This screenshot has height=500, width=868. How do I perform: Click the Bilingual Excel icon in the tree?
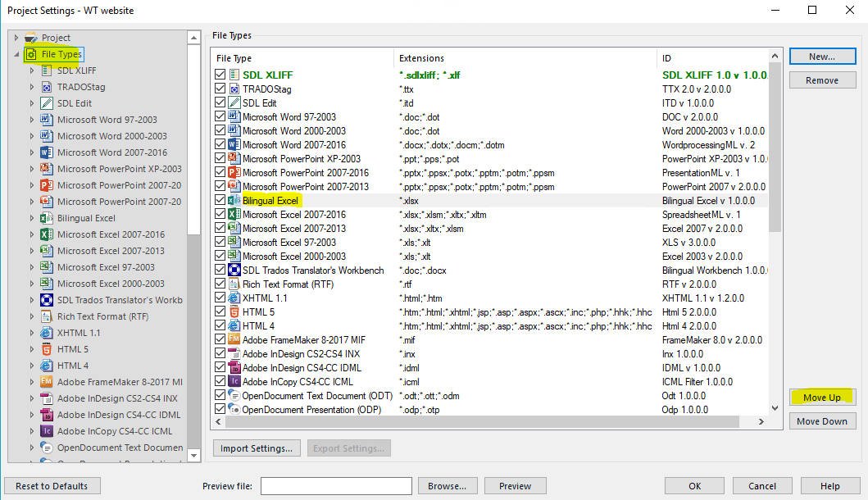(47, 218)
